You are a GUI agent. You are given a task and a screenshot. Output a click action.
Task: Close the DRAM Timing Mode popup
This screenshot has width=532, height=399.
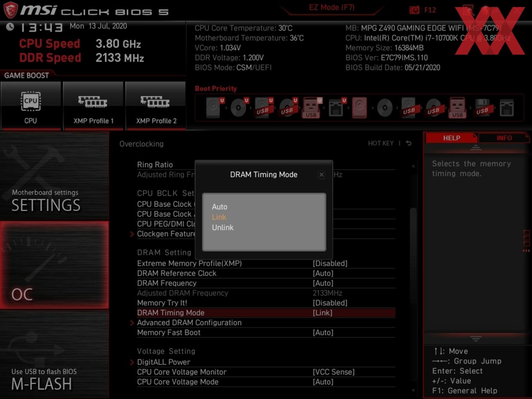click(x=321, y=174)
